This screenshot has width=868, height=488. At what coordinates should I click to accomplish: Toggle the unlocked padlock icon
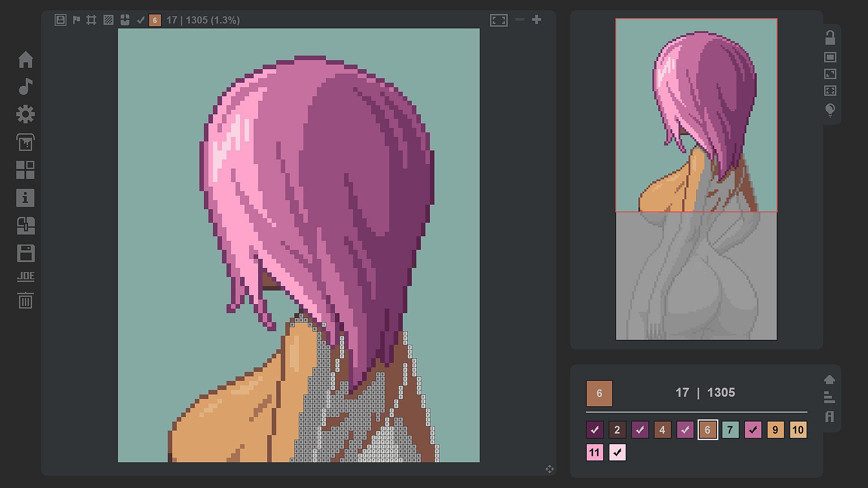coord(830,38)
